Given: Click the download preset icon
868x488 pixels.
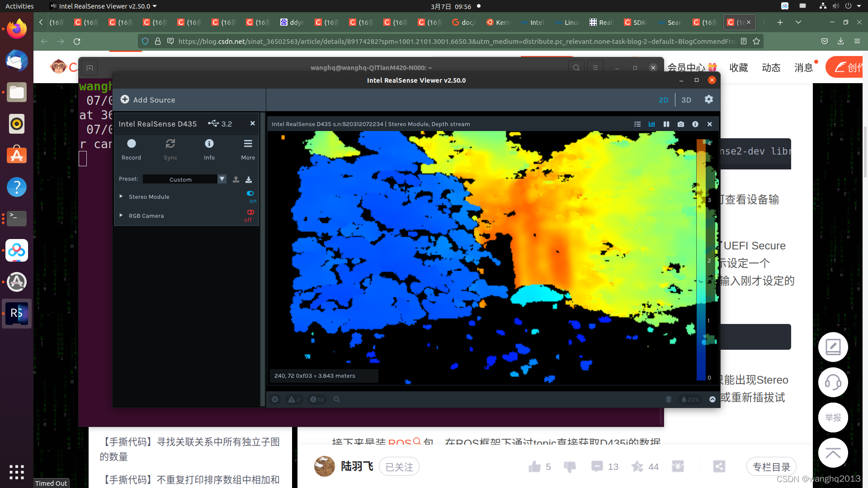Looking at the screenshot, I should coord(249,179).
